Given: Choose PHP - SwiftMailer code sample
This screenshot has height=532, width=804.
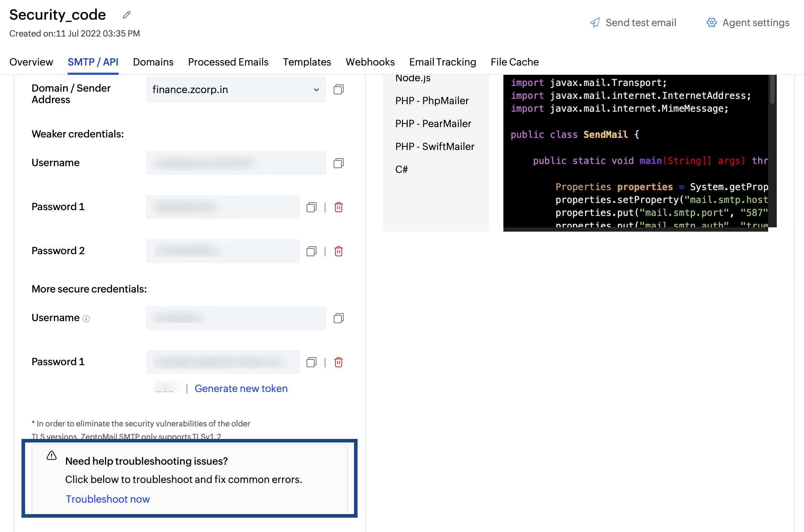Looking at the screenshot, I should click(435, 146).
